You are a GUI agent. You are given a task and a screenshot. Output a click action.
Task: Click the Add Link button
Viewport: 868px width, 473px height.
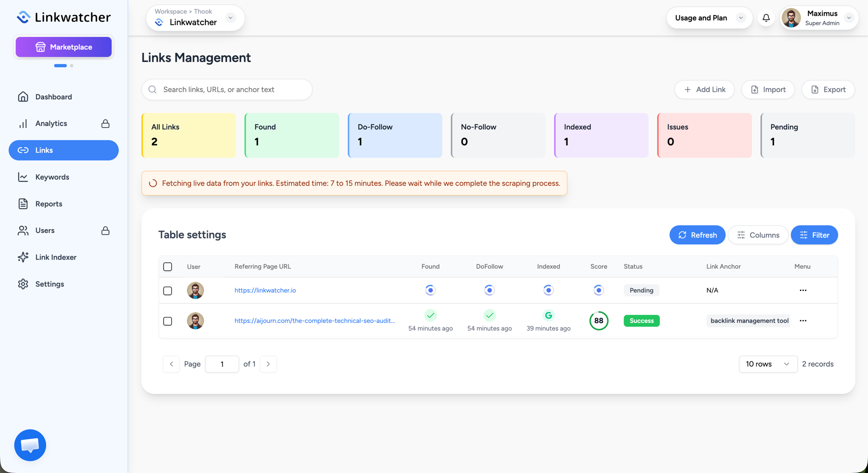click(x=704, y=90)
